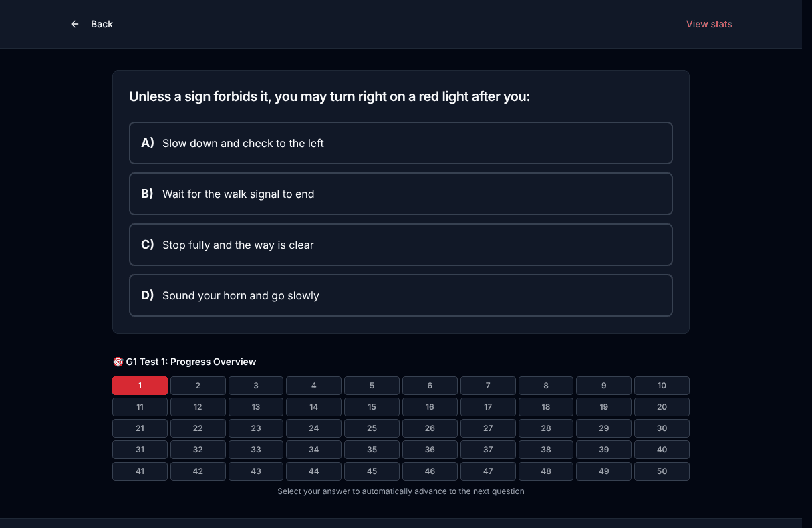Click the back arrow icon

(75, 24)
